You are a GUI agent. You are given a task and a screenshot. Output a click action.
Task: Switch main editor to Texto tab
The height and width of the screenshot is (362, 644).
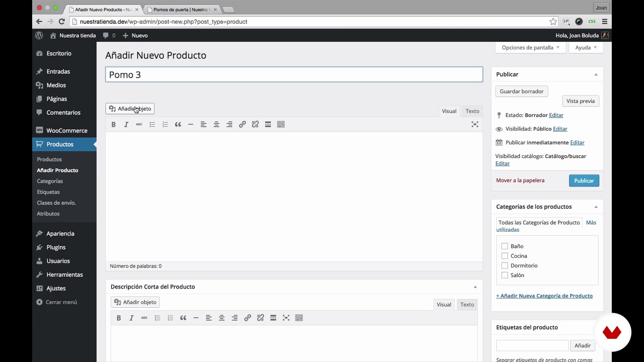tap(472, 111)
